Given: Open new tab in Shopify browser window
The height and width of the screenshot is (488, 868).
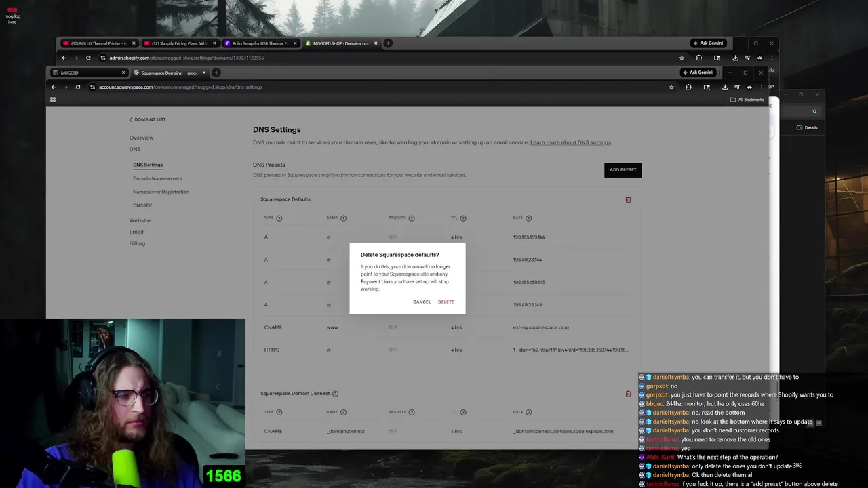Looking at the screenshot, I should click(388, 43).
